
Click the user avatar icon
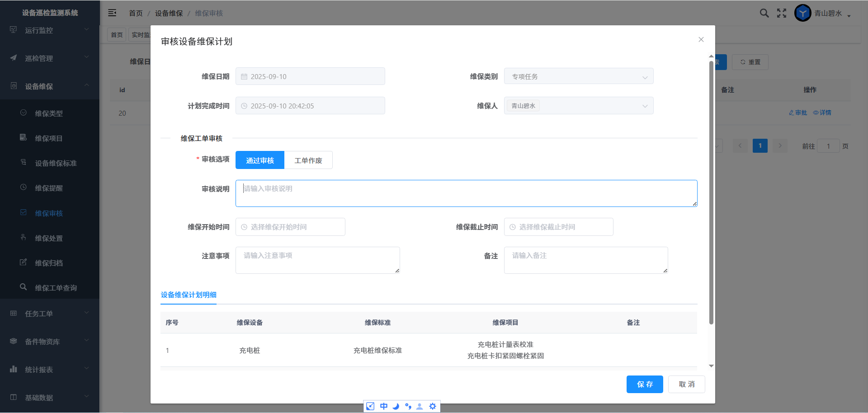coord(802,13)
